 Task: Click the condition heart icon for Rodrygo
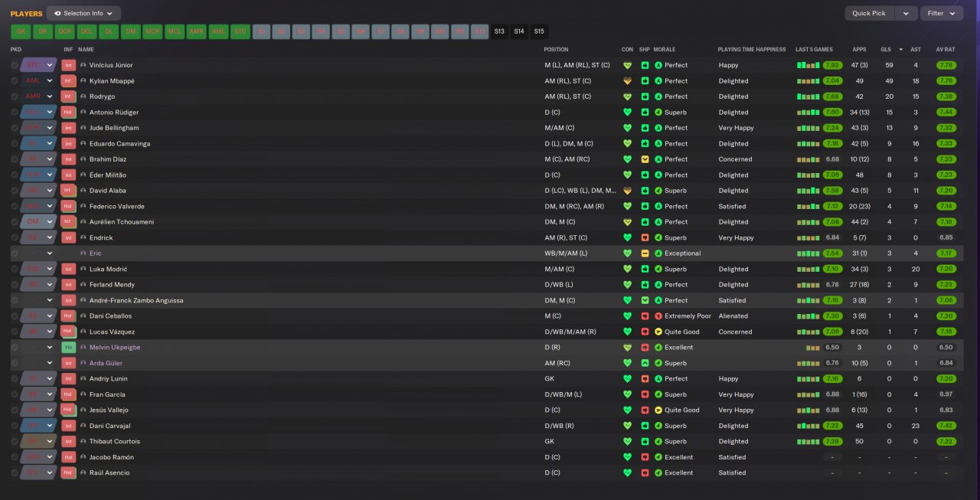coord(628,96)
